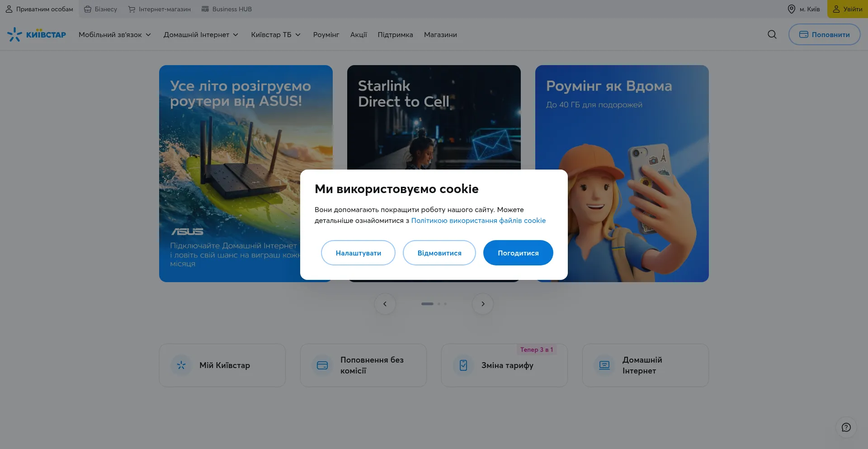This screenshot has width=868, height=449.
Task: Go to next carousel slide arrow
Action: coord(483,304)
